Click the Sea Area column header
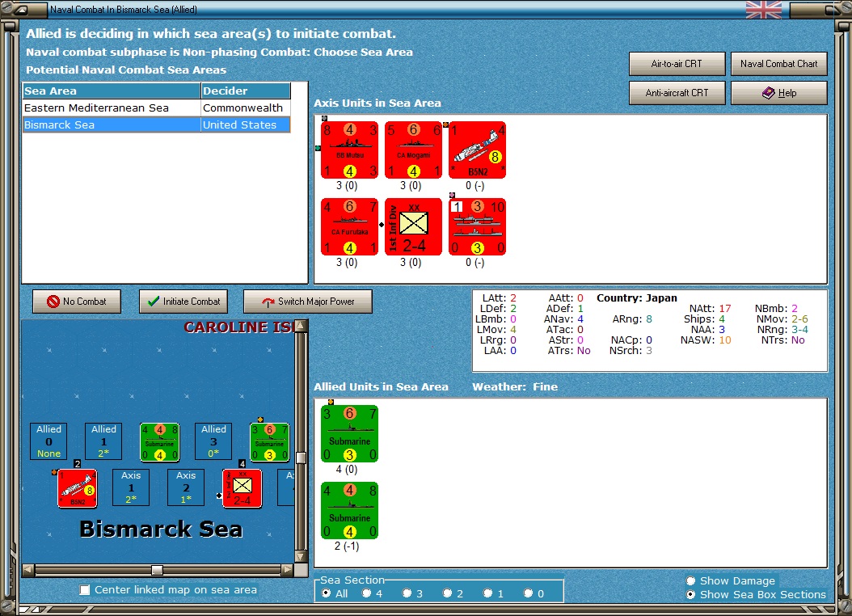The image size is (852, 616). pos(112,91)
